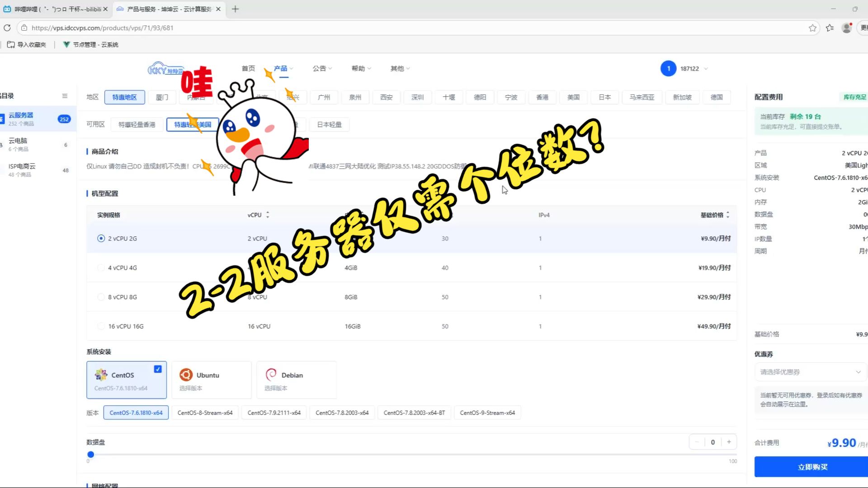Reload the page with the refresh icon

tap(7, 28)
